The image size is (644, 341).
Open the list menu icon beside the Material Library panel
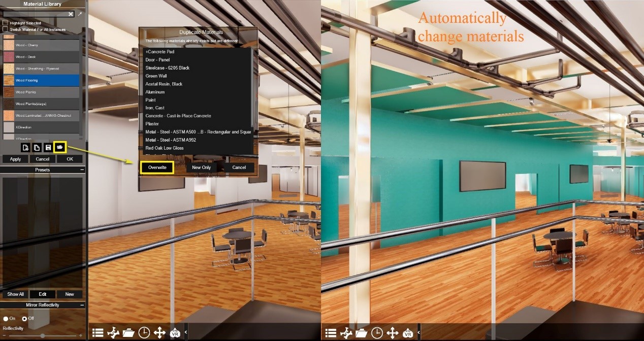click(x=98, y=332)
